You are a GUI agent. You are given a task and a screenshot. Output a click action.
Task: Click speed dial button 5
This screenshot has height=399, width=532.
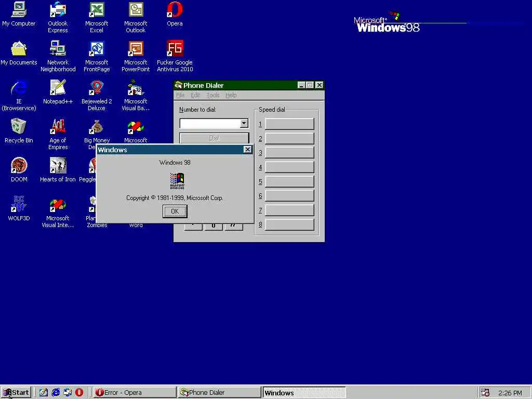(x=289, y=181)
